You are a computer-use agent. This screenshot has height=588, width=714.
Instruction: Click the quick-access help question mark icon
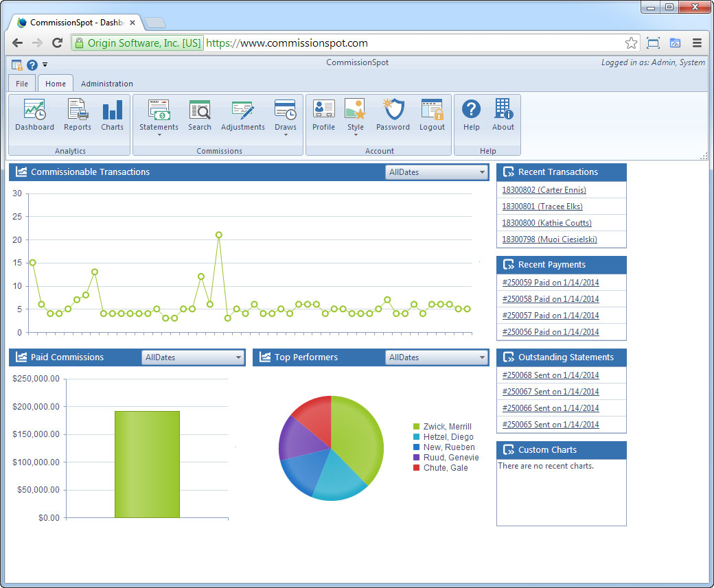tap(32, 65)
